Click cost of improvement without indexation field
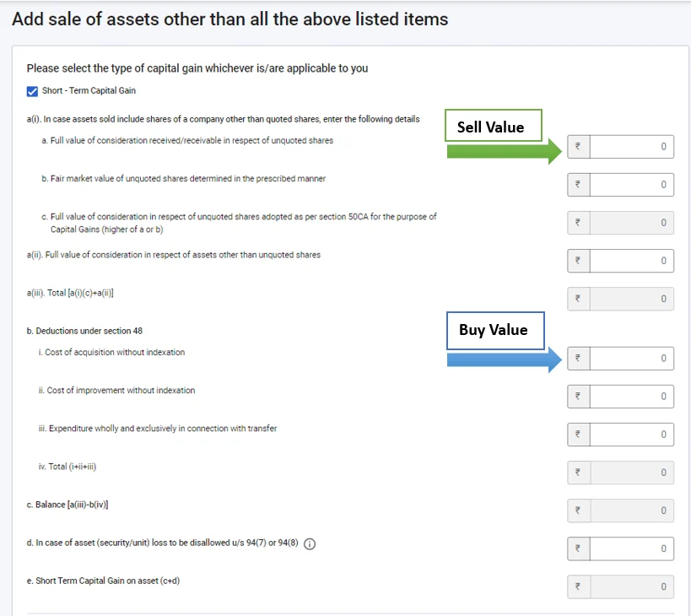Image resolution: width=691 pixels, height=616 pixels. coord(631,397)
